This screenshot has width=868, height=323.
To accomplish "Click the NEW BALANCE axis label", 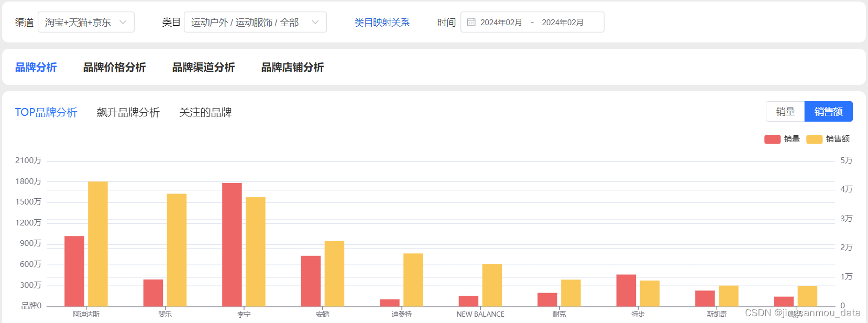I will coord(480,314).
